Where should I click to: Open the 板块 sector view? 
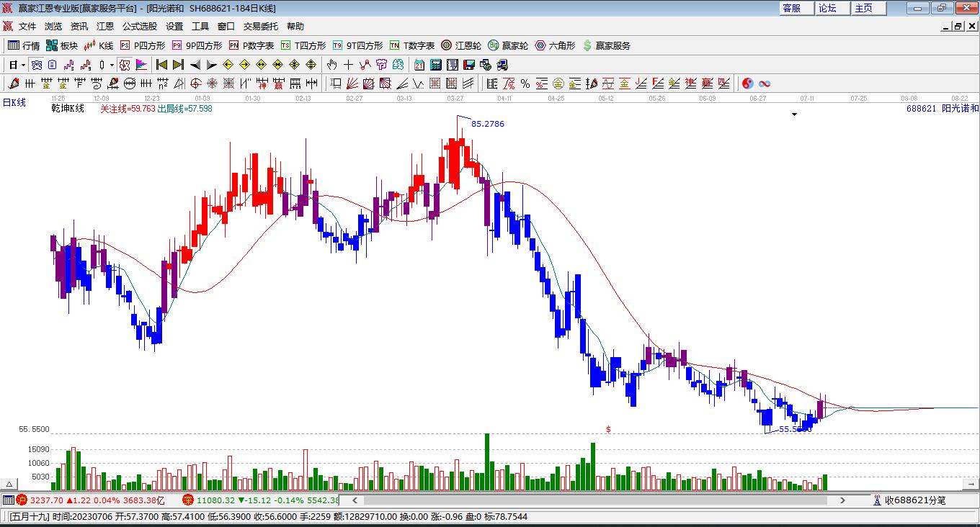[x=62, y=45]
